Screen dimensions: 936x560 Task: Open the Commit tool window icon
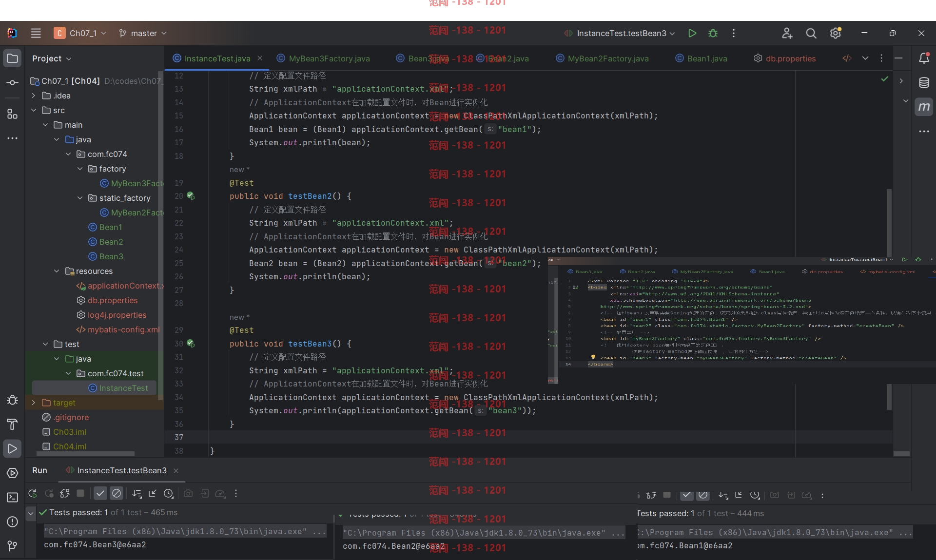click(x=12, y=83)
